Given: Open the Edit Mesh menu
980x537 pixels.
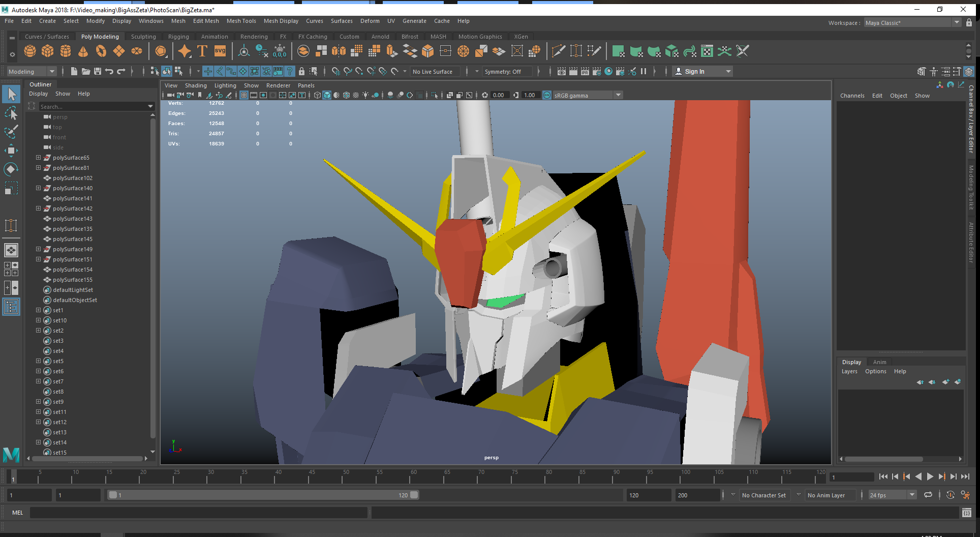Looking at the screenshot, I should click(206, 21).
